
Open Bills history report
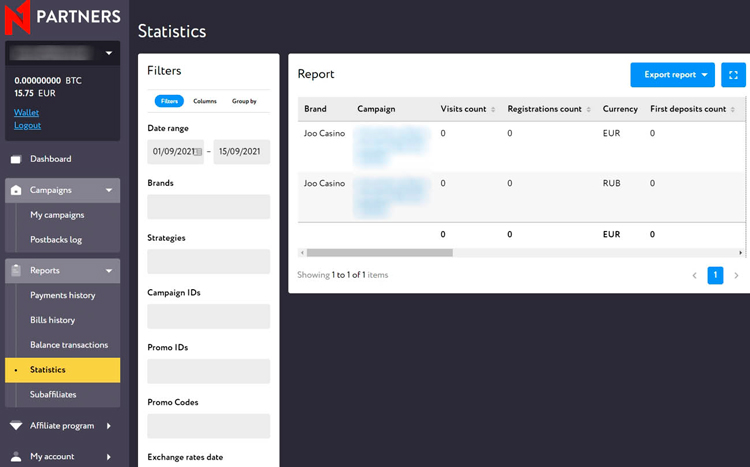pos(53,320)
